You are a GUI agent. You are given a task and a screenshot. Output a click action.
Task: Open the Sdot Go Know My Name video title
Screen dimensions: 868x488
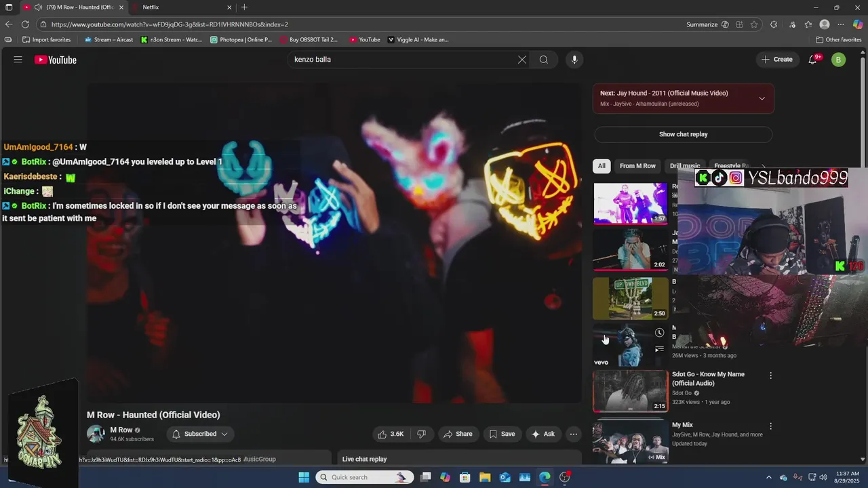point(708,378)
